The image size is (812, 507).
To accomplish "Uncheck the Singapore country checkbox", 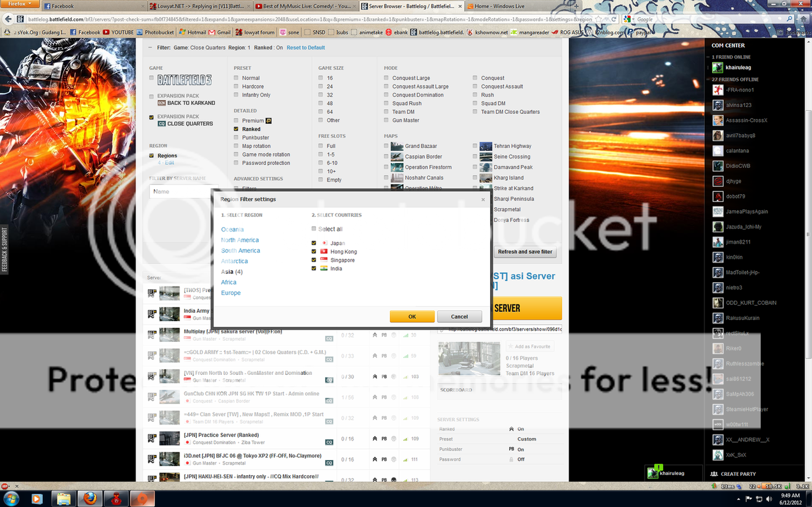I will 313,260.
